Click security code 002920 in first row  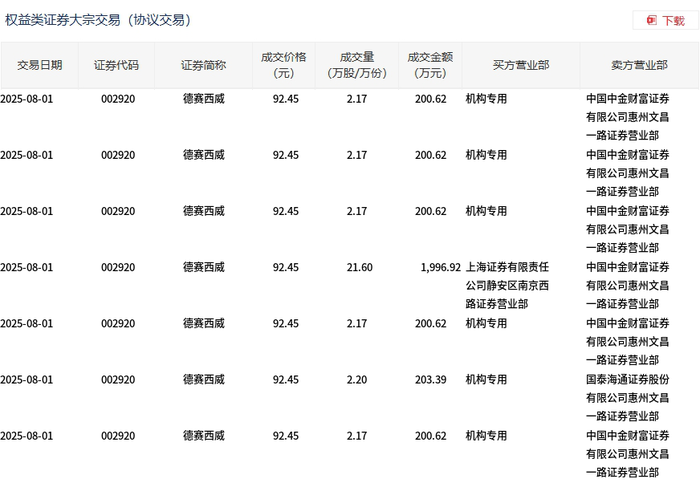(x=118, y=99)
